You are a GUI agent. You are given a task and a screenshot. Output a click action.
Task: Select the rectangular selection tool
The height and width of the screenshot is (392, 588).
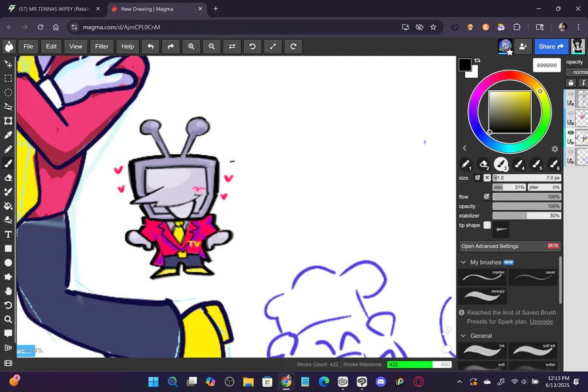pyautogui.click(x=8, y=78)
